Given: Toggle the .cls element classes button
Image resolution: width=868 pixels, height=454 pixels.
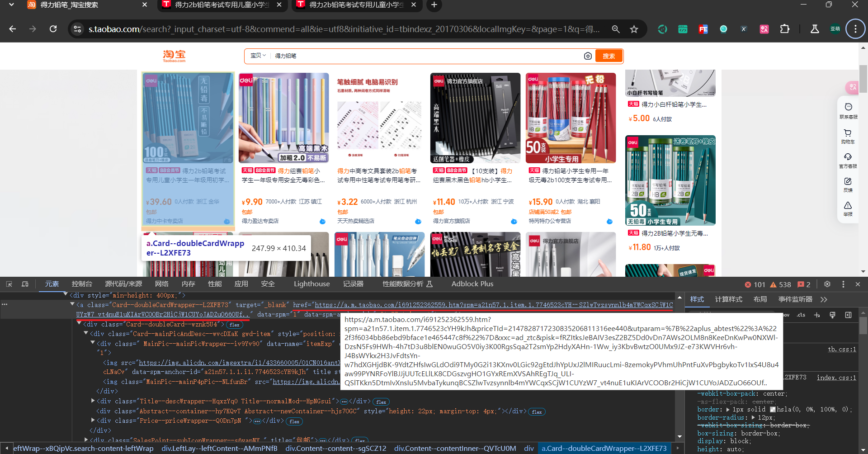Looking at the screenshot, I should click(x=801, y=315).
